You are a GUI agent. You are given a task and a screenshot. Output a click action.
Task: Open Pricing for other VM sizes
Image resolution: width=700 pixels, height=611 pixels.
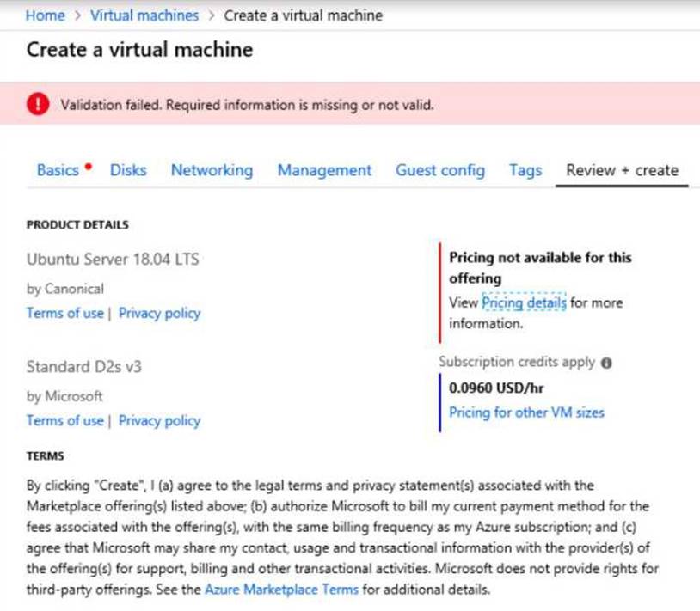(x=527, y=412)
